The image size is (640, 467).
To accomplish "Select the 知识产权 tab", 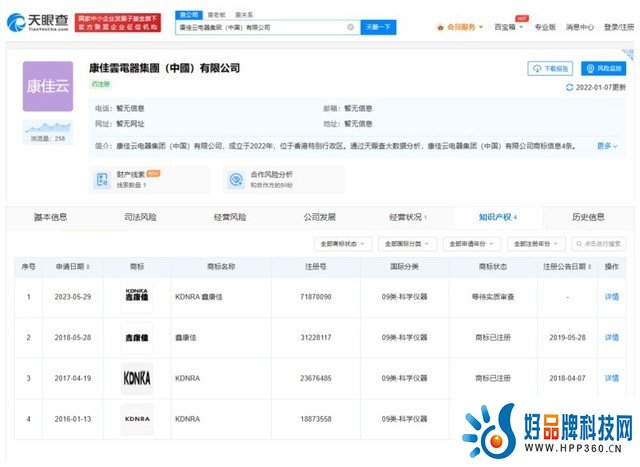I will point(498,217).
